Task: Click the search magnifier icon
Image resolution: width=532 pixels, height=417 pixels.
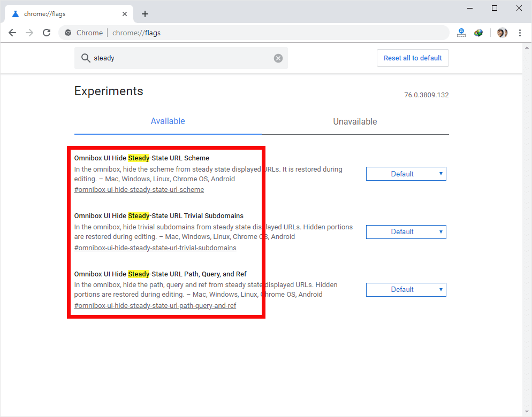Action: (86, 58)
